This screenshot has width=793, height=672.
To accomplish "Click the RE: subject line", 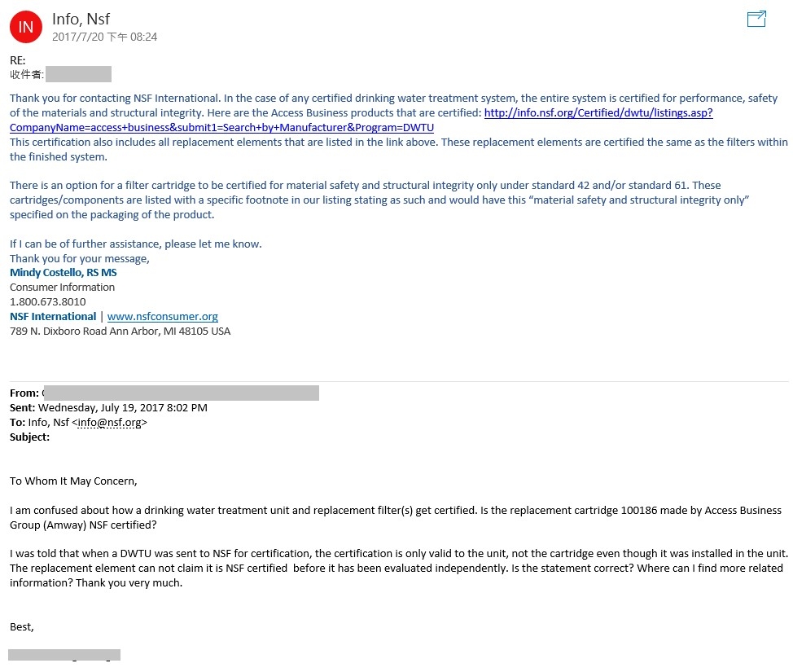I will coord(18,61).
